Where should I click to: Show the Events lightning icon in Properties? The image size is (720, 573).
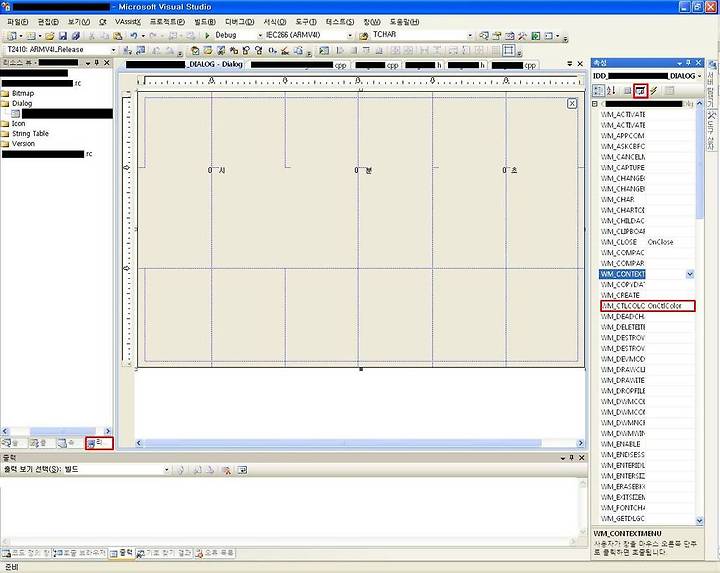653,90
